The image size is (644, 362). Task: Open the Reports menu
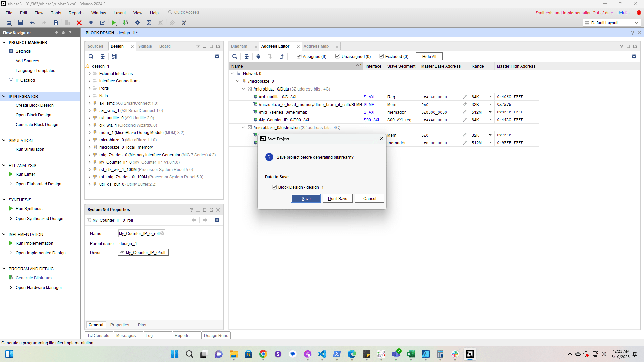76,13
